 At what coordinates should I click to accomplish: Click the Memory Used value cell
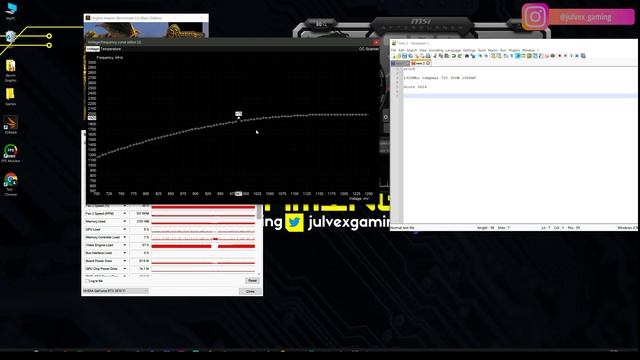coord(140,221)
